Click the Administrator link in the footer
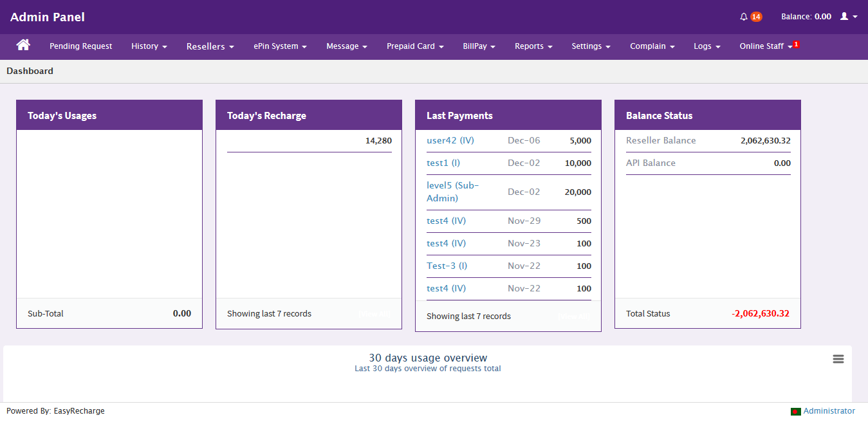 [829, 411]
